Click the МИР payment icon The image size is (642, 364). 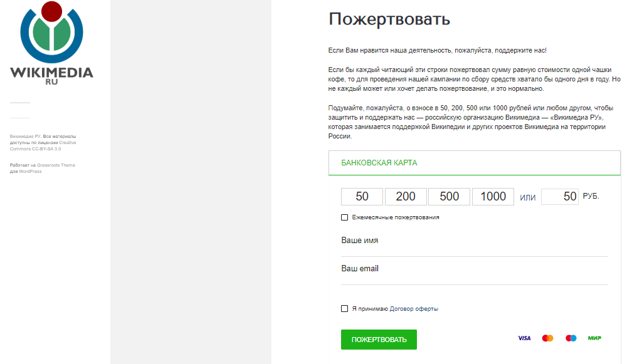(x=594, y=338)
